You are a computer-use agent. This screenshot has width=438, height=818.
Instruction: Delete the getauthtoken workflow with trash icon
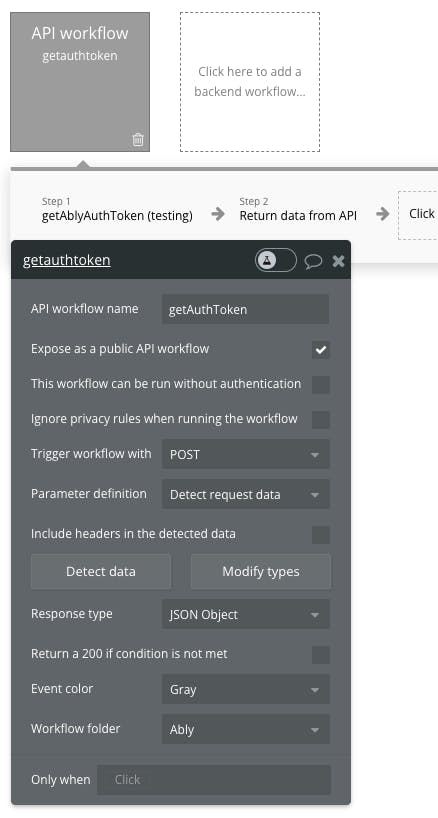138,140
